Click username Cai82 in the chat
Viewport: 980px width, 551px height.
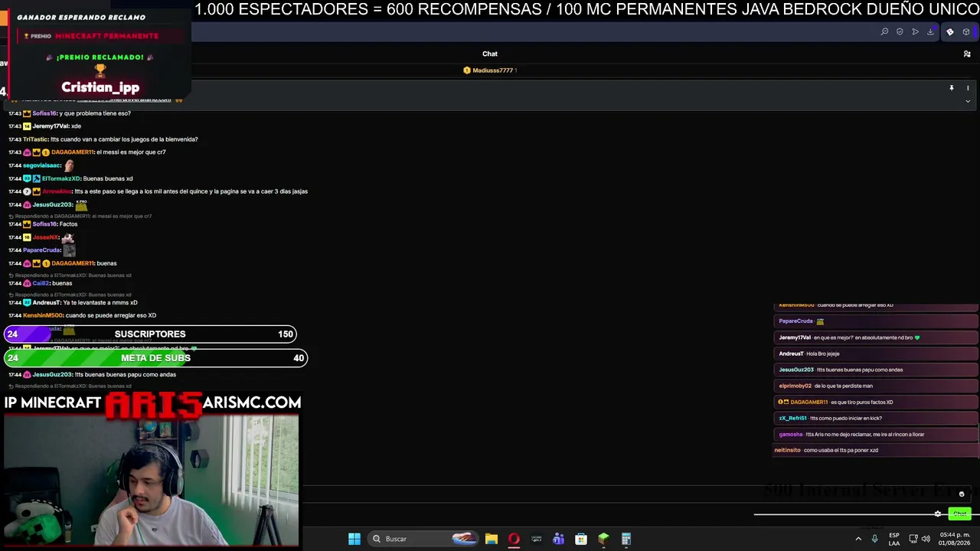(41, 283)
